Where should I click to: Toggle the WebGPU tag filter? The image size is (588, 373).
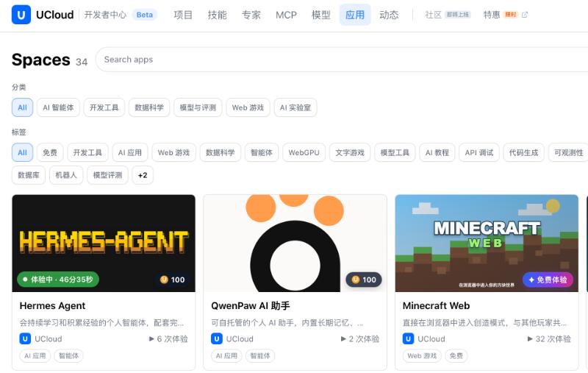[304, 153]
